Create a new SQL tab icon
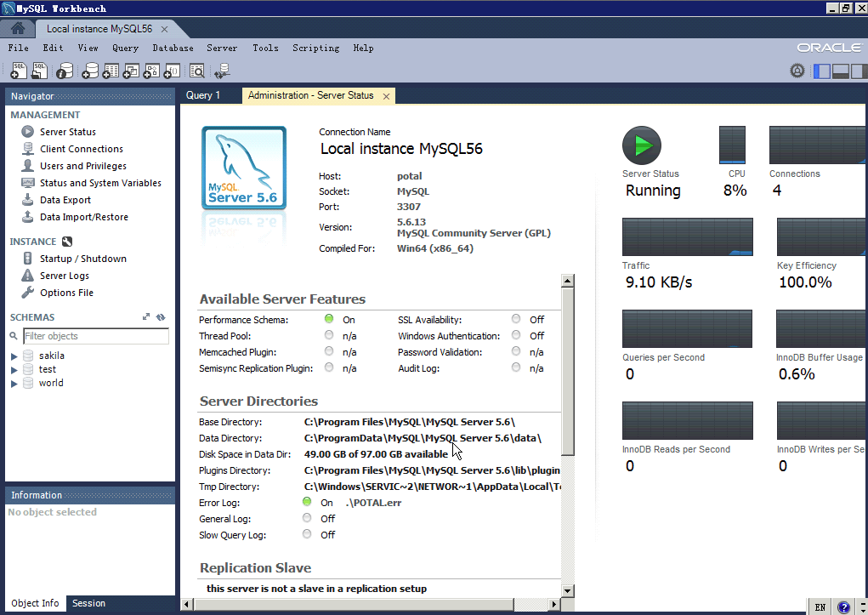Image resolution: width=868 pixels, height=615 pixels. tap(18, 71)
